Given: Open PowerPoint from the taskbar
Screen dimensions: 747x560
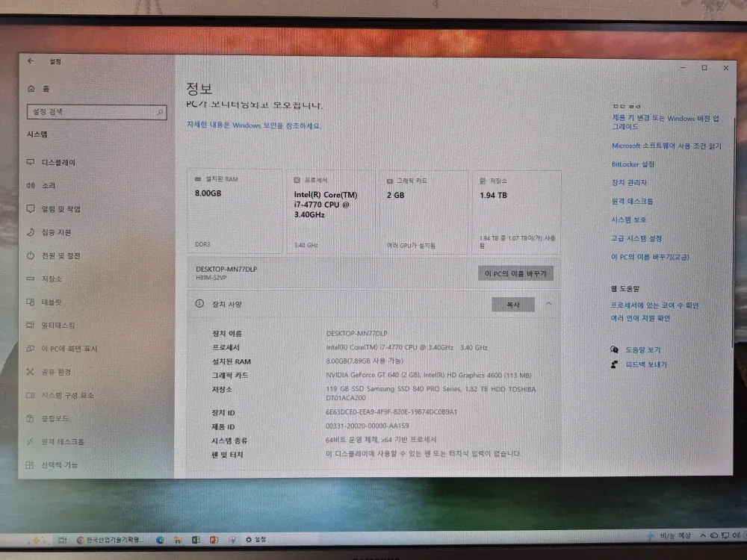Looking at the screenshot, I should click(214, 540).
